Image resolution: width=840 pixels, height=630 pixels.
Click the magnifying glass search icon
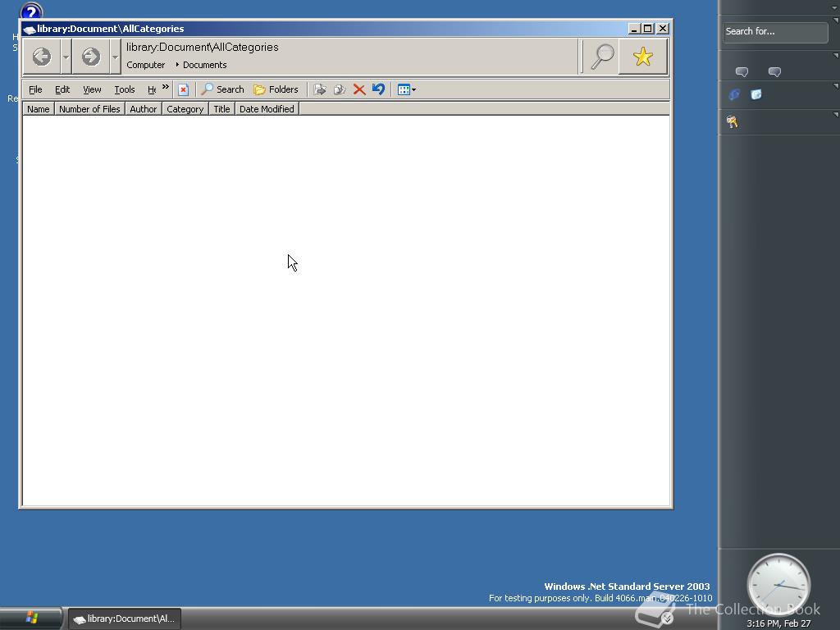pyautogui.click(x=601, y=57)
